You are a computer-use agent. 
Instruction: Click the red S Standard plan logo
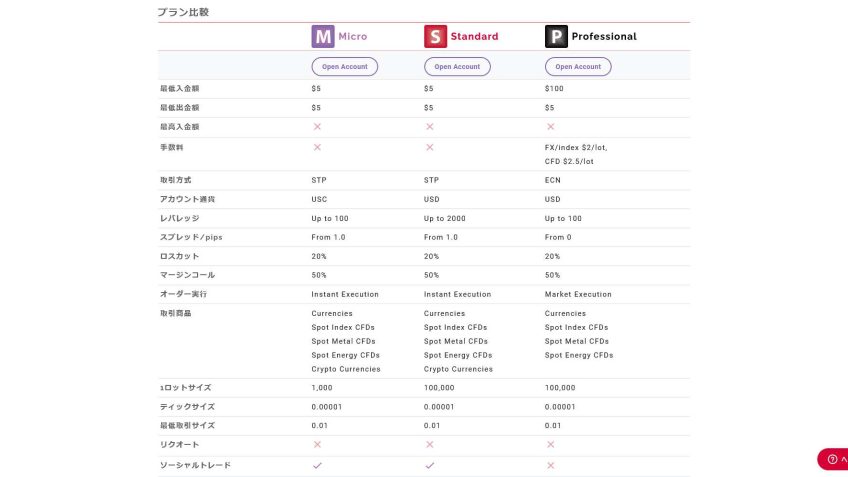tap(435, 37)
